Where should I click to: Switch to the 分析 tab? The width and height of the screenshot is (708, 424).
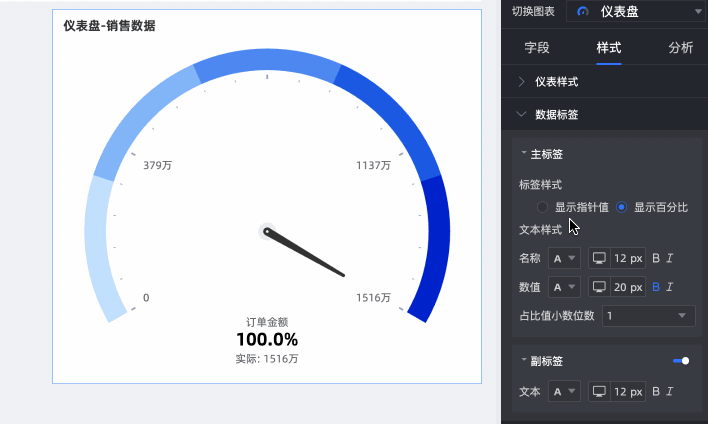point(680,47)
